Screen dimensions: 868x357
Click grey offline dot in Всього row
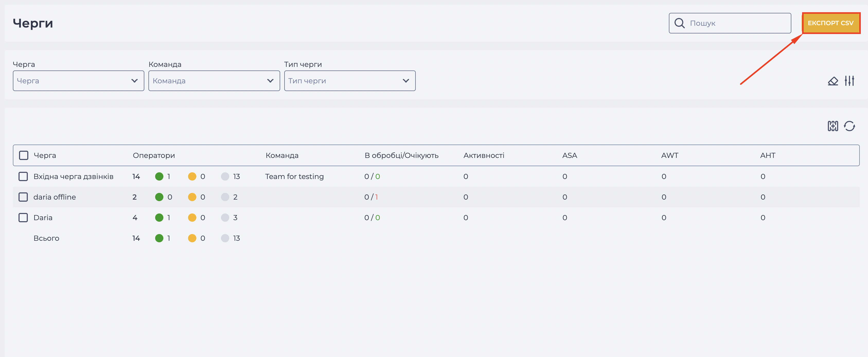(x=225, y=238)
